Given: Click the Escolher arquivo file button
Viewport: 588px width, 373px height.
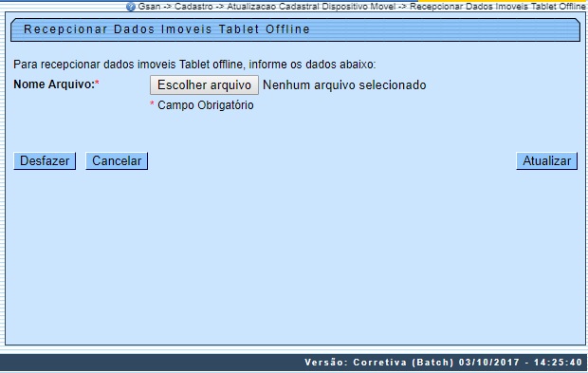Looking at the screenshot, I should 204,84.
